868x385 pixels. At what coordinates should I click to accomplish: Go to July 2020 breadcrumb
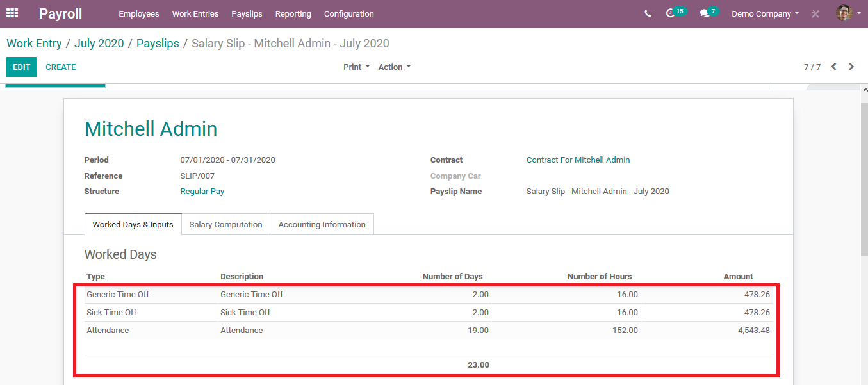pos(99,44)
